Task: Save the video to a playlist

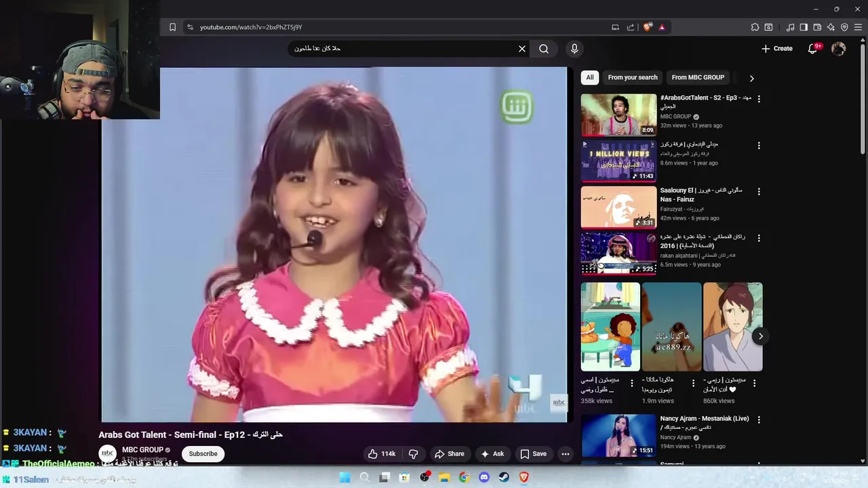Action: (533, 454)
